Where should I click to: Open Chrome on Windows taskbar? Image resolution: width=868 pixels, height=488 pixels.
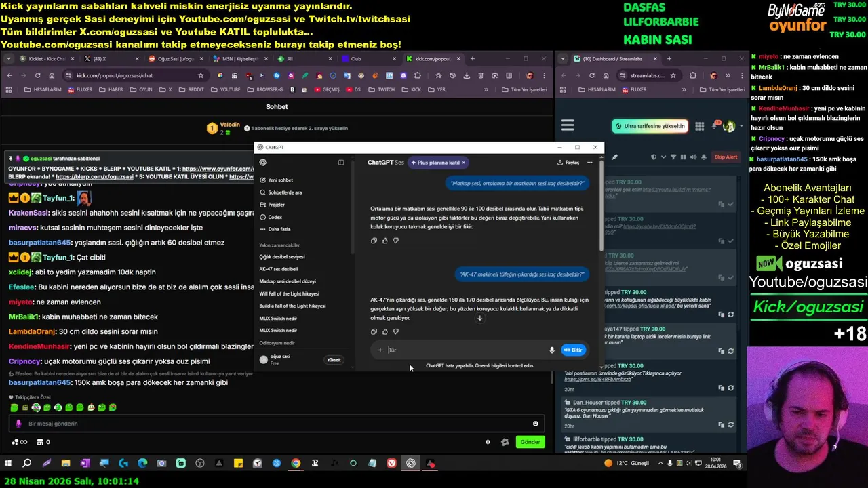pos(296,464)
